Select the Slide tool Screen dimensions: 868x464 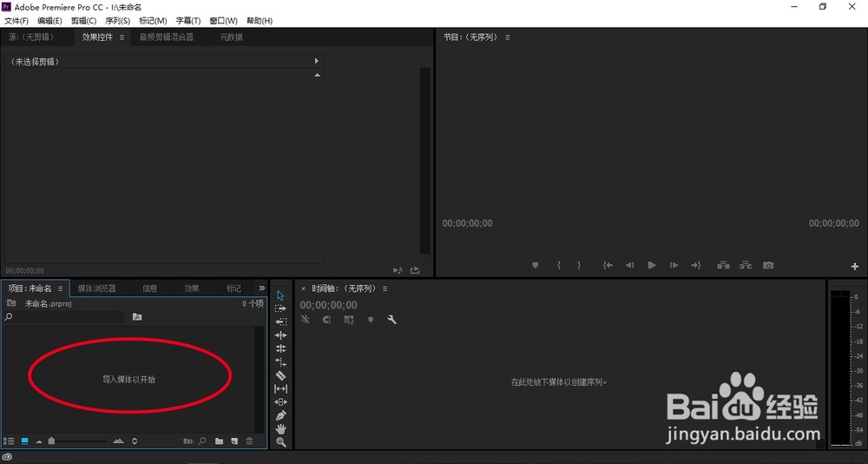point(280,402)
